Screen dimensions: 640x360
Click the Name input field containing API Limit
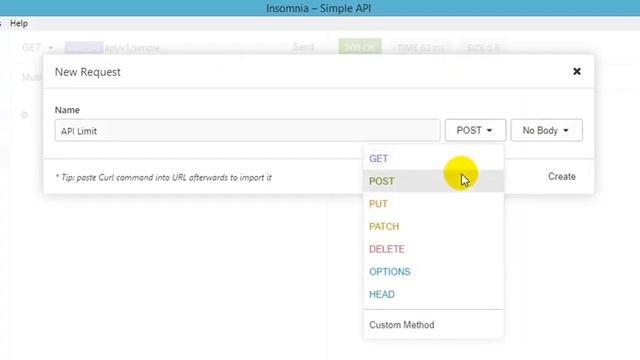tap(247, 131)
